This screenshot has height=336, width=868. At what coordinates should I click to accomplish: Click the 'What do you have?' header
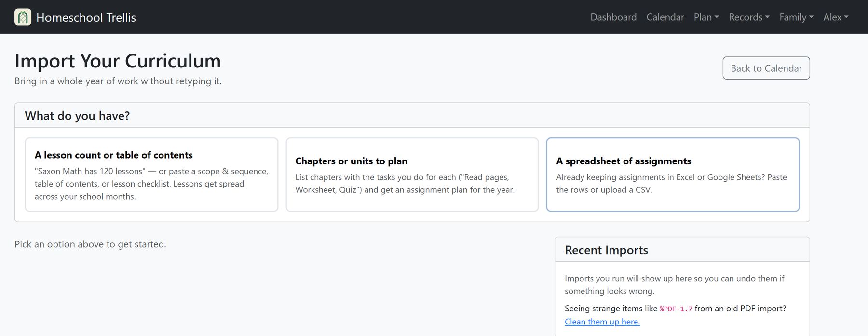pos(77,116)
